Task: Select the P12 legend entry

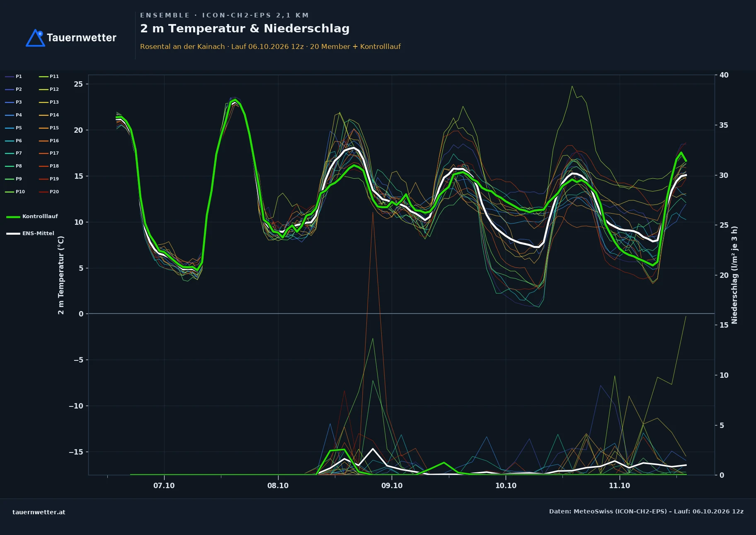Action: (49, 89)
